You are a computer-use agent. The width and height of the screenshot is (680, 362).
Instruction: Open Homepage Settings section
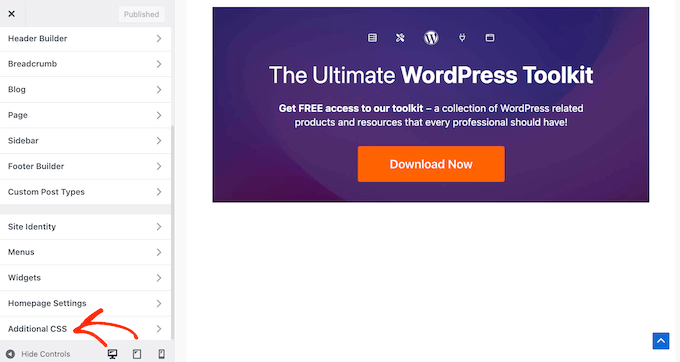point(85,303)
